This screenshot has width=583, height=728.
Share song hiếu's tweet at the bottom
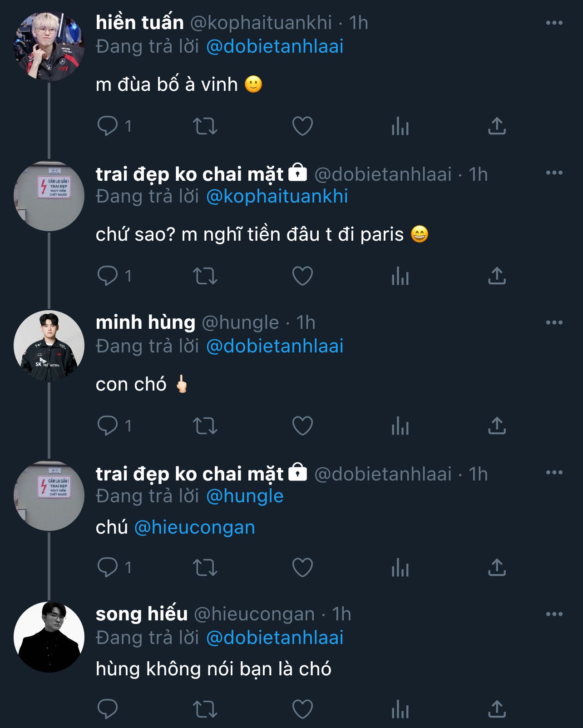click(497, 709)
